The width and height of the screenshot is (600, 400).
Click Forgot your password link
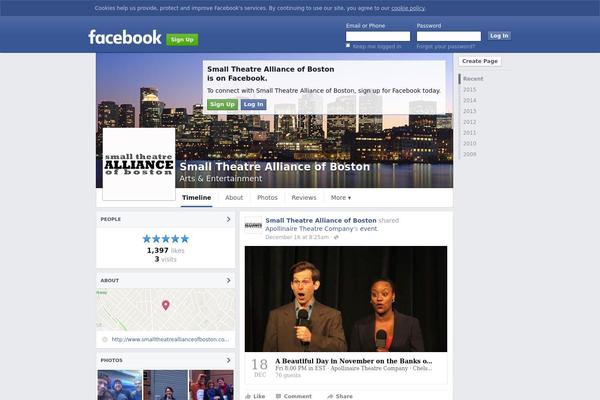[446, 46]
